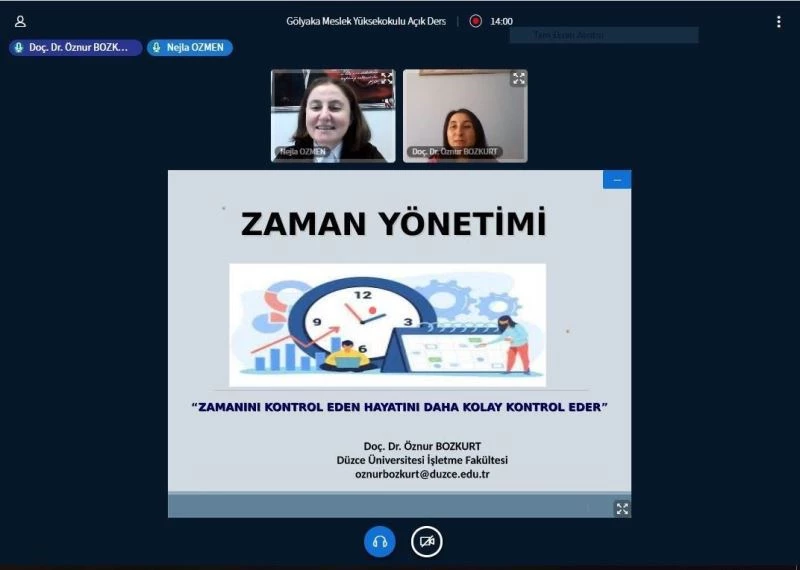
Task: Open the three-dot options menu
Action: click(x=778, y=21)
